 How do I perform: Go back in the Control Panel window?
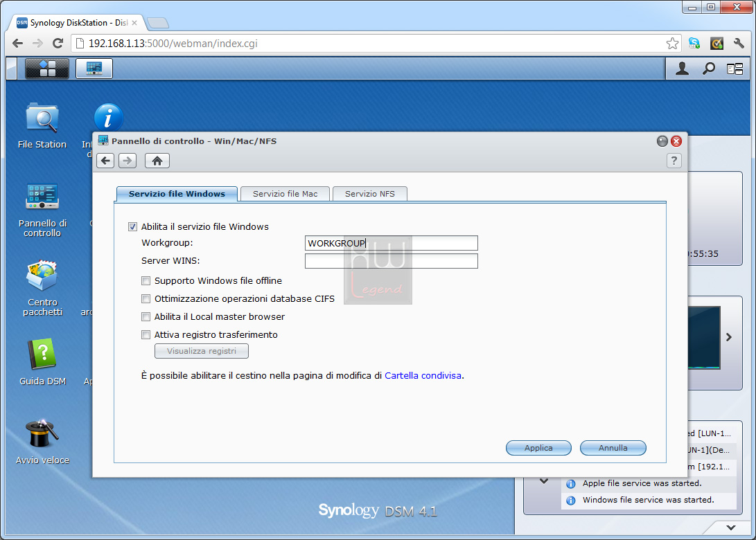105,161
